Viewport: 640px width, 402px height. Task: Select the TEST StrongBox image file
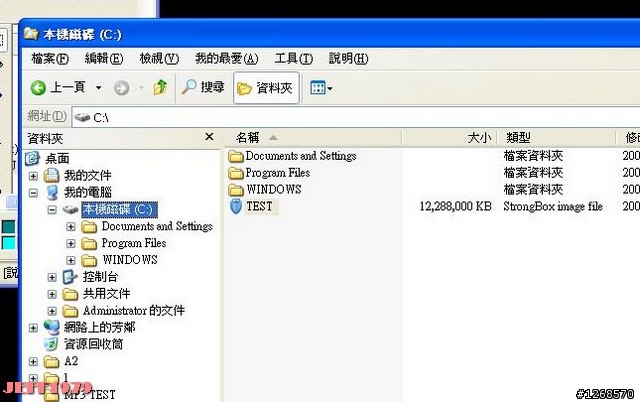pyautogui.click(x=253, y=207)
